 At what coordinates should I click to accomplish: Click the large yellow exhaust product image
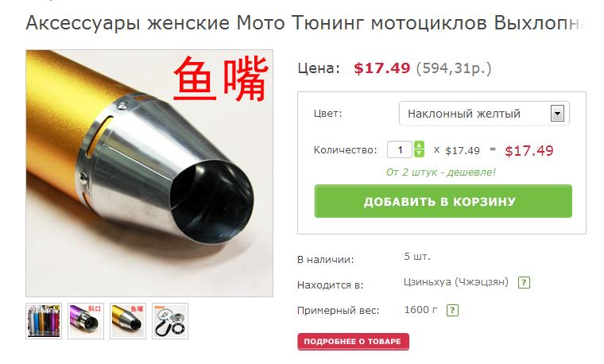coord(149,173)
